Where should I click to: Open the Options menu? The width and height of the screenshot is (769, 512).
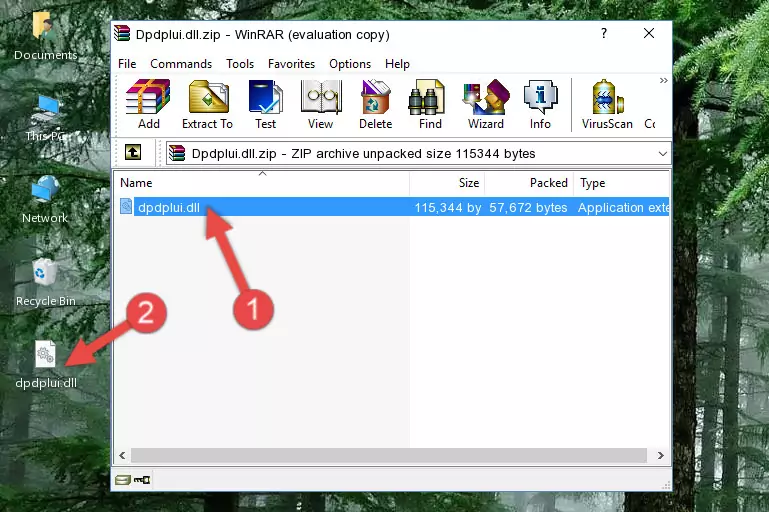coord(350,64)
